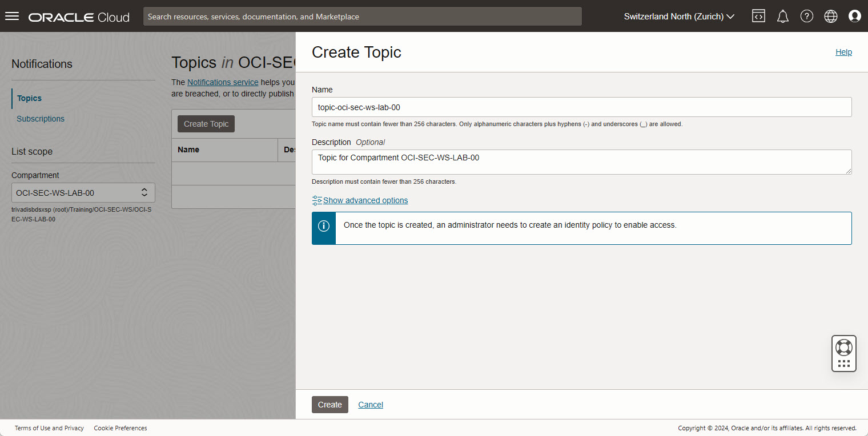Open the Cloud Shell developer tools icon
The image size is (868, 436).
coord(758,16)
